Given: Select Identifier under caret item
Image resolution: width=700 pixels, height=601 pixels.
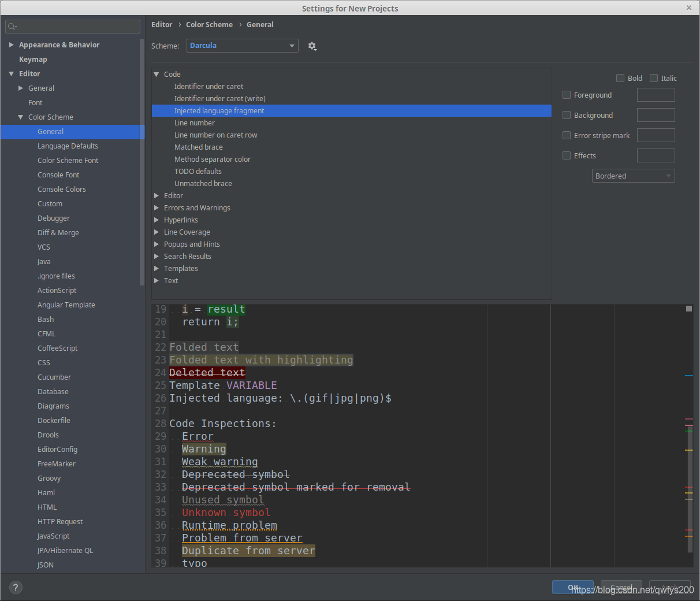Looking at the screenshot, I should click(208, 87).
